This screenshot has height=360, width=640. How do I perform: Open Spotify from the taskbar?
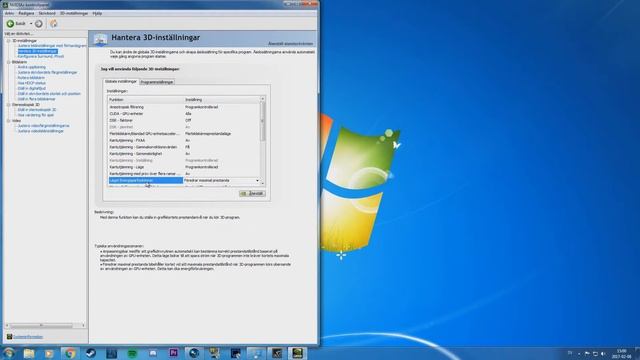coord(132,353)
